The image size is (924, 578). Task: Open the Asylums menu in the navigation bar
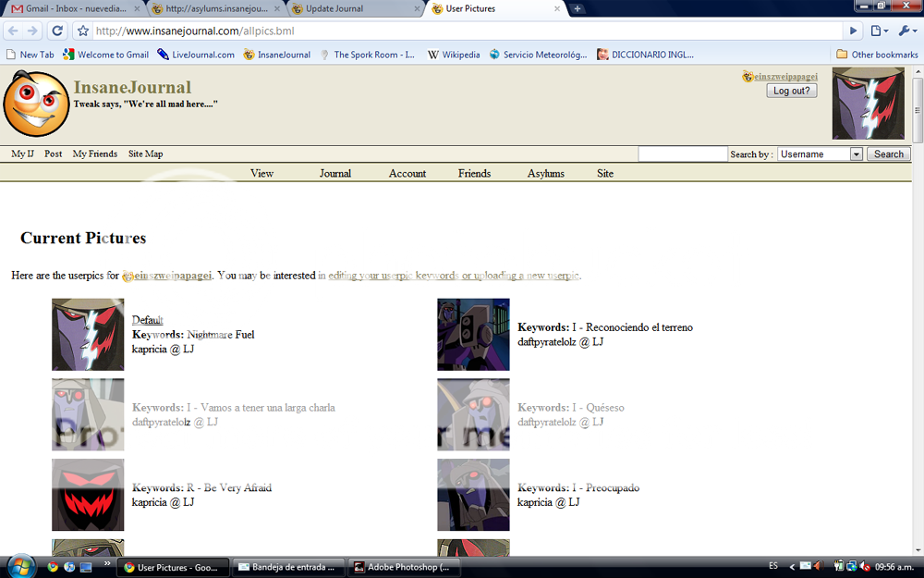point(545,173)
